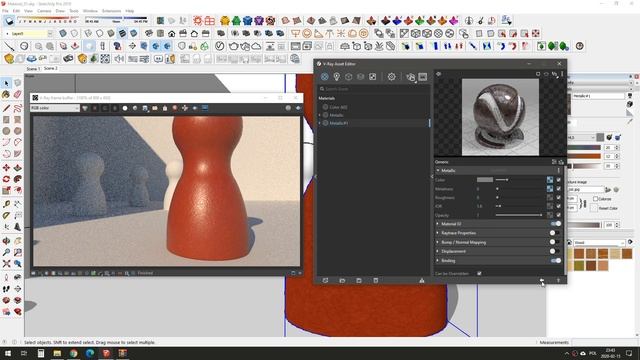
Task: Expand the Bump / Normal Mapping section
Action: [x=438, y=242]
